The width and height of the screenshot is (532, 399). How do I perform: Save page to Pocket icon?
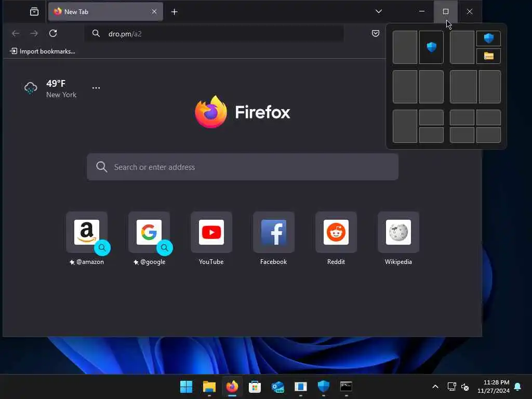(x=376, y=33)
